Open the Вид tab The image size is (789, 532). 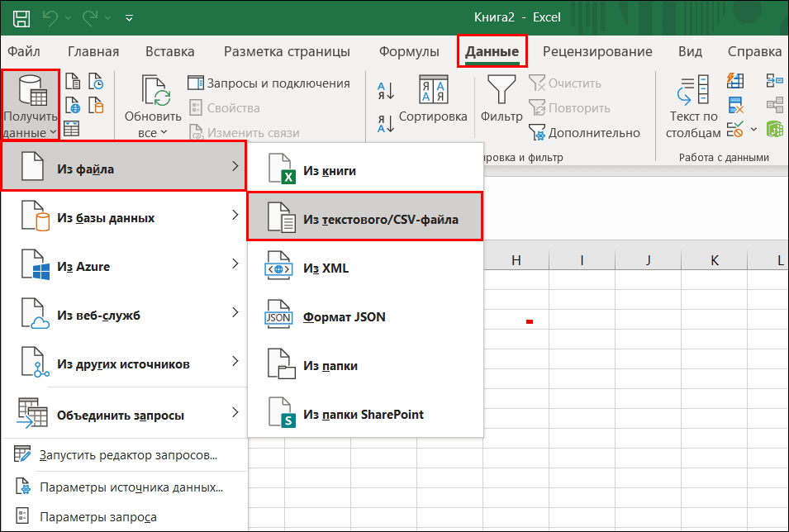click(690, 51)
